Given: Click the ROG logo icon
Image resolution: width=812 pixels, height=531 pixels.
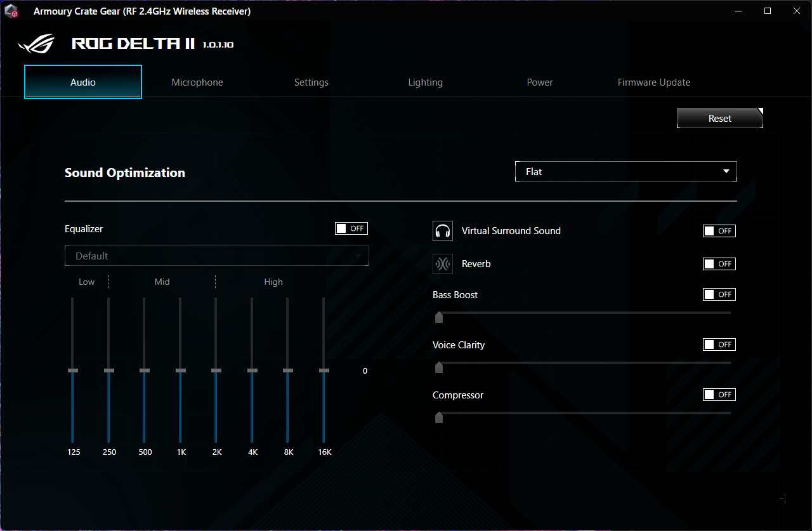Looking at the screenshot, I should tap(37, 44).
